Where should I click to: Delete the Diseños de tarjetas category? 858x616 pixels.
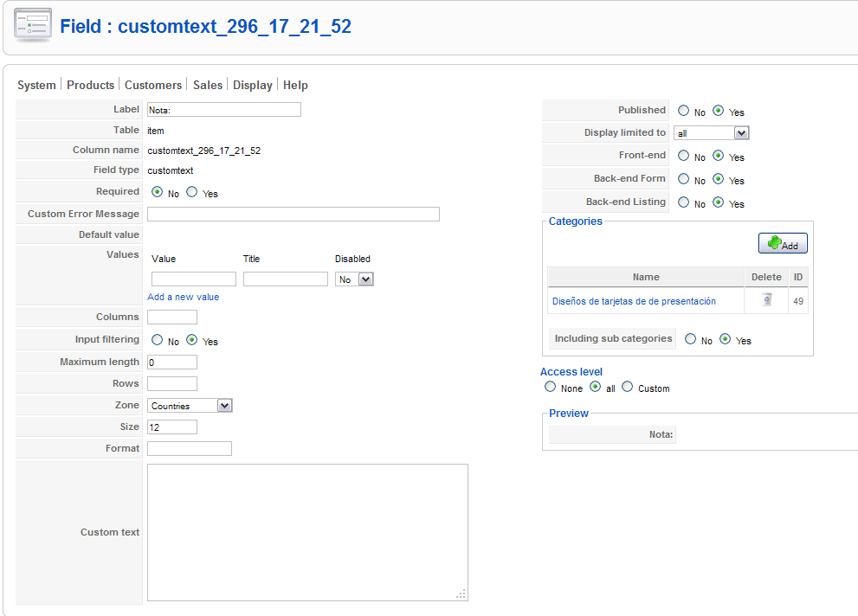(x=766, y=300)
